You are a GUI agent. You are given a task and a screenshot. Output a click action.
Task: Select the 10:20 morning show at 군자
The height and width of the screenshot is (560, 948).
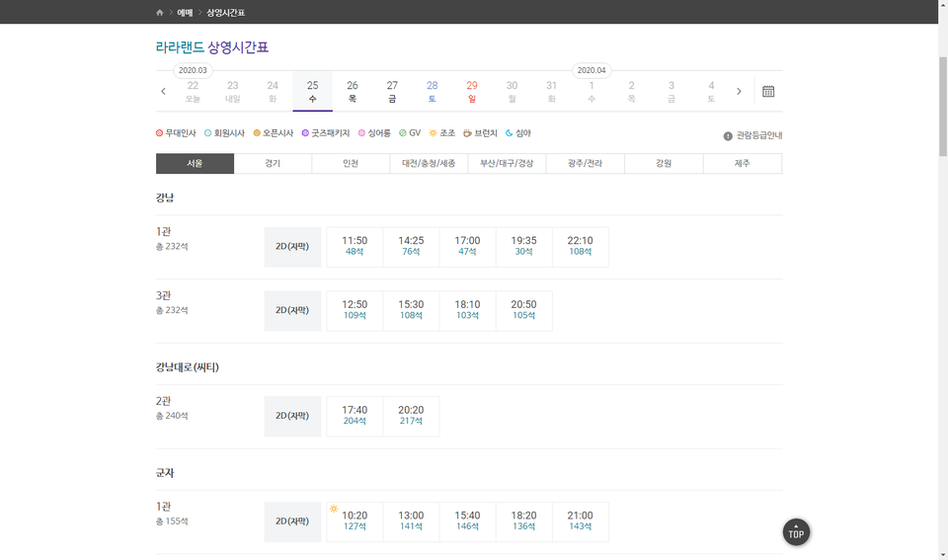coord(355,521)
